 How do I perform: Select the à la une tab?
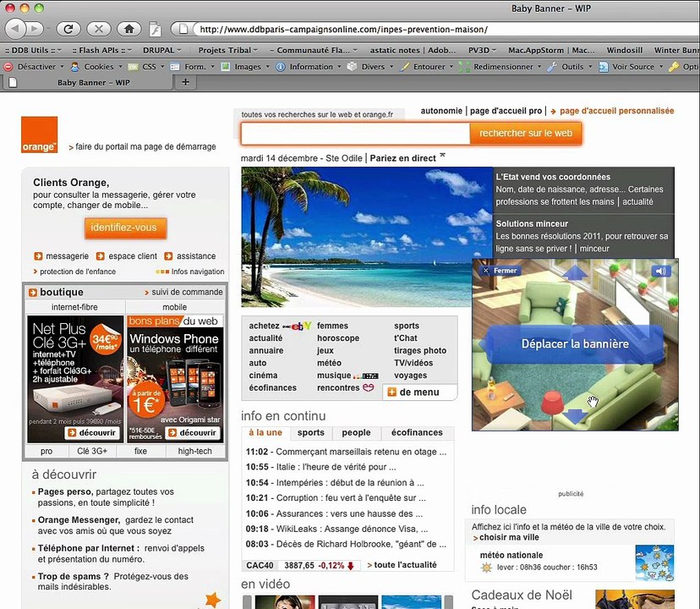[x=265, y=432]
